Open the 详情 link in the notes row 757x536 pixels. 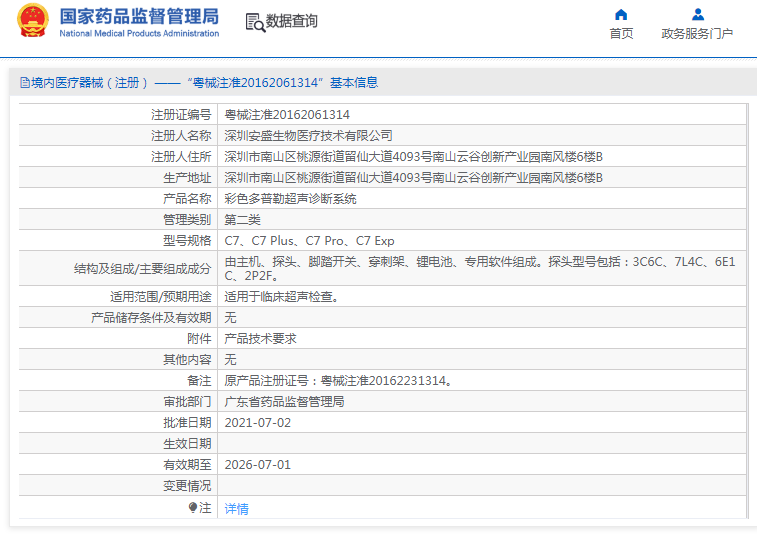236,509
